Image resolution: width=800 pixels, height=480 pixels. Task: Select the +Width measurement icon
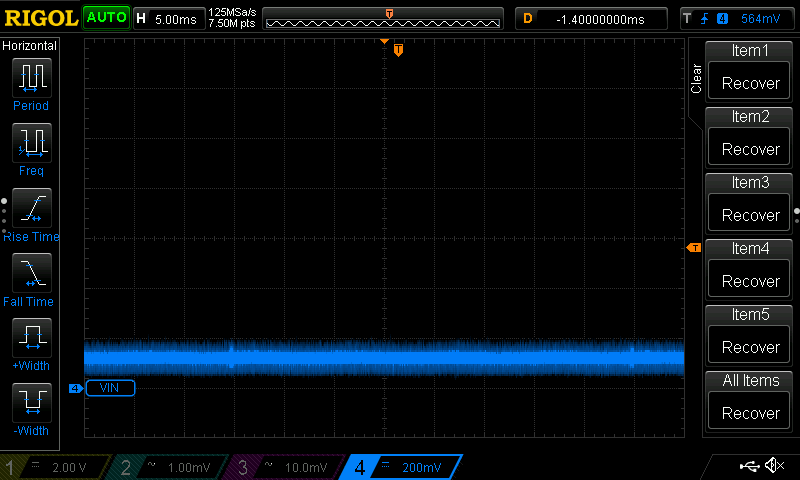[x=32, y=337]
